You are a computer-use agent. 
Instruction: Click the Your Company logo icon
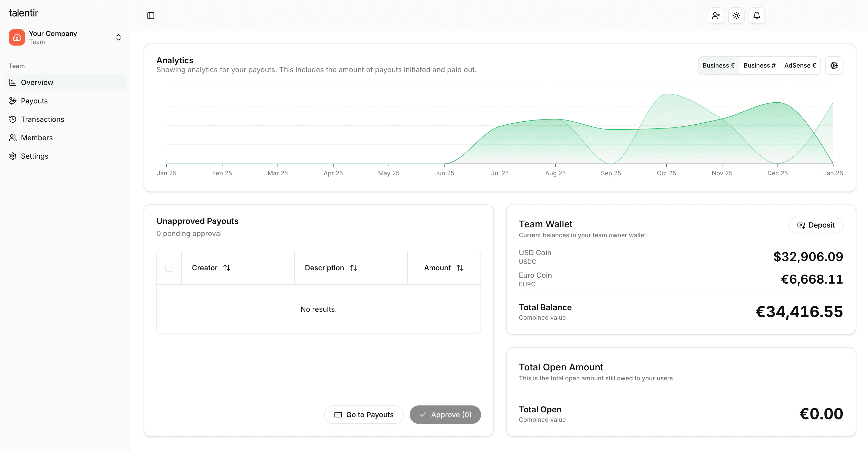[x=17, y=37]
